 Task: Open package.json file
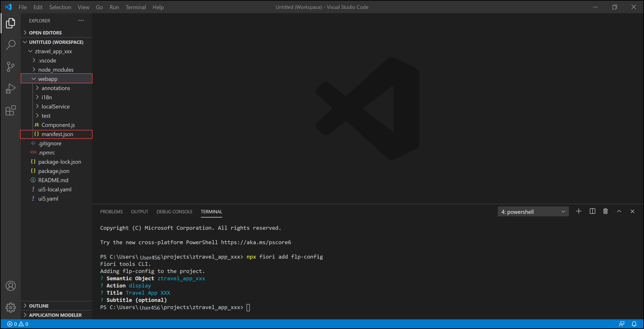[x=56, y=171]
